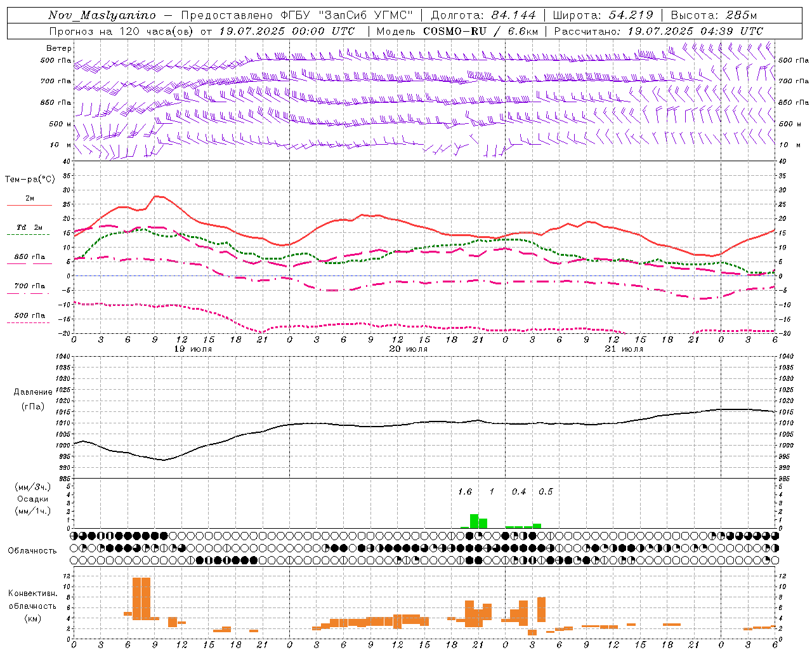Click the Осадки panel label
This screenshot has width=812, height=650.
[33, 499]
